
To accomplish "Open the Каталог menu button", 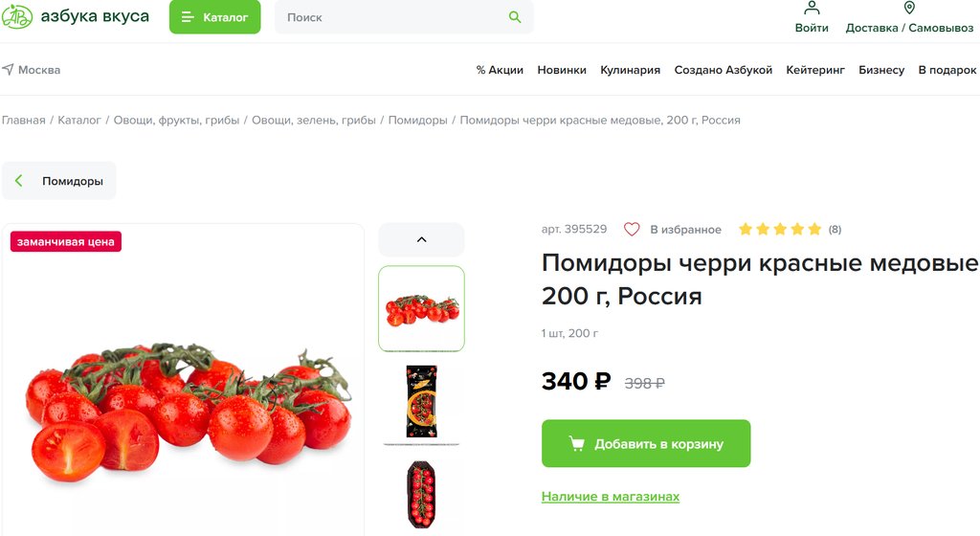I will [x=214, y=17].
